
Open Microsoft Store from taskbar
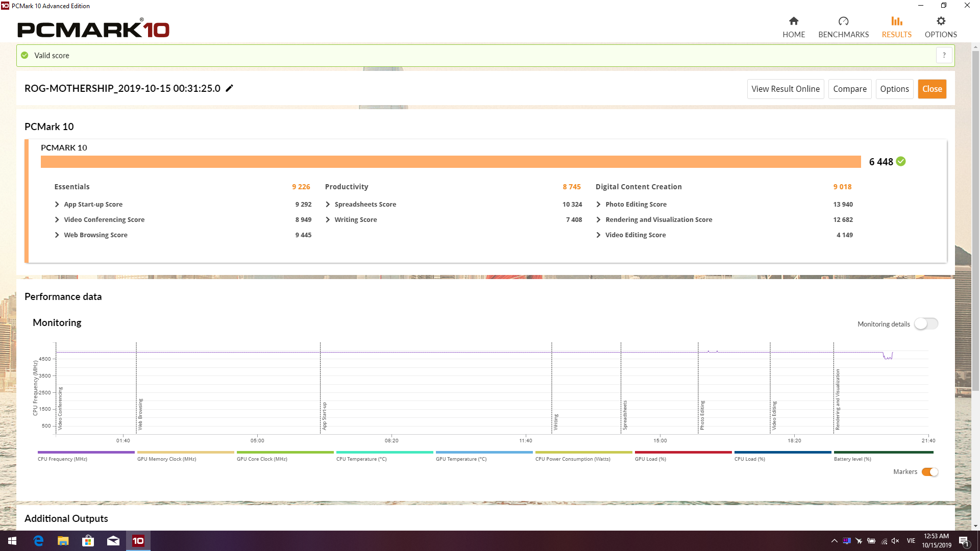click(88, 541)
